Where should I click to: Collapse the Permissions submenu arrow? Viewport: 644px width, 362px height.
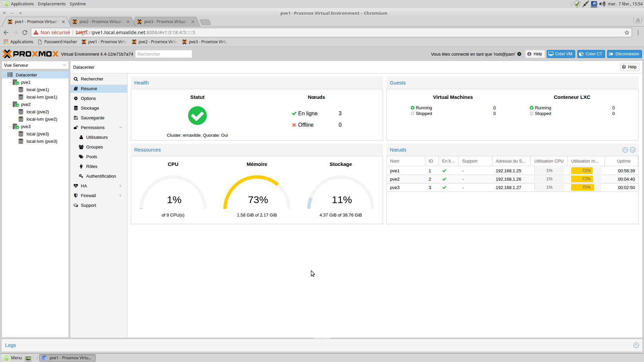[x=121, y=127]
